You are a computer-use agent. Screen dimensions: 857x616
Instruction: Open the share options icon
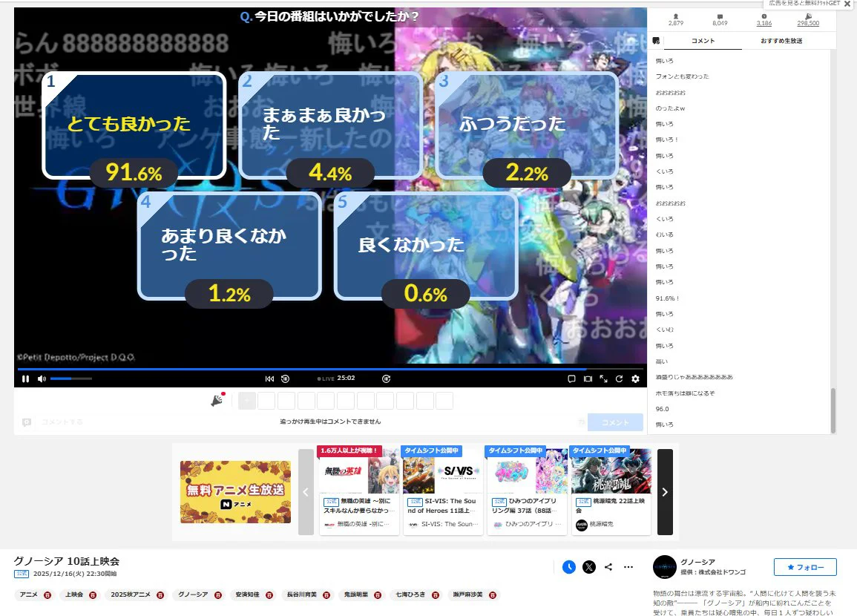[x=608, y=567]
